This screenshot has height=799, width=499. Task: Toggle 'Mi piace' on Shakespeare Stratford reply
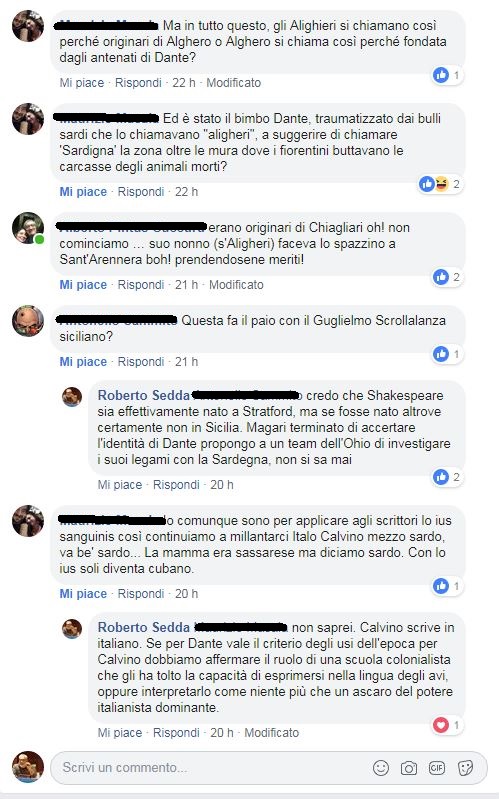120,485
